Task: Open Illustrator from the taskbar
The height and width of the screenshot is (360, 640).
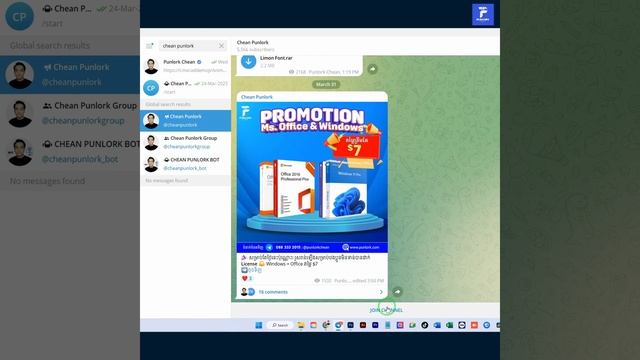Action: pos(362,325)
